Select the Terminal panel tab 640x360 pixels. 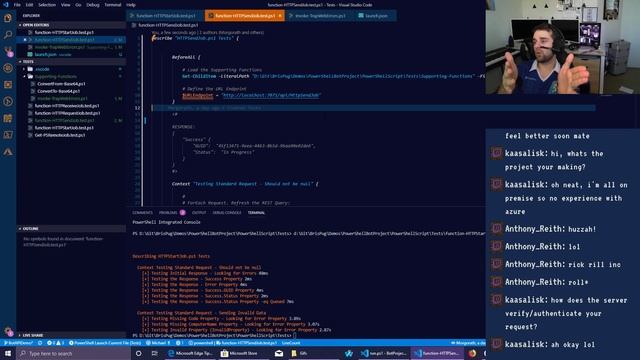point(256,213)
